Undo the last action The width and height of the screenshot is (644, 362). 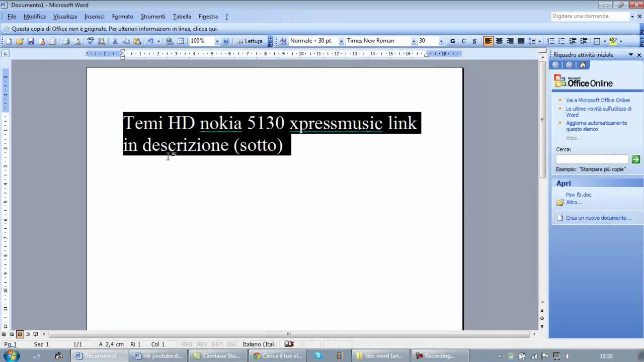[x=150, y=41]
